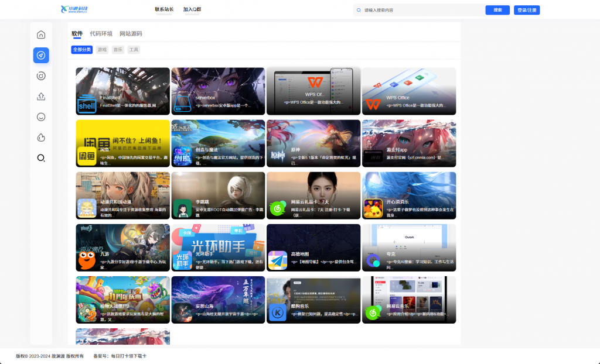Image resolution: width=600 pixels, height=364 pixels.
Task: Click the site logo in the header
Action: pyautogui.click(x=74, y=9)
